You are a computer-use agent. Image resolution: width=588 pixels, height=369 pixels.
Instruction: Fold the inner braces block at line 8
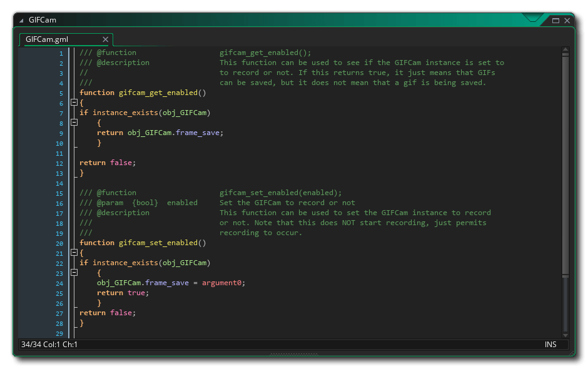[x=74, y=123]
